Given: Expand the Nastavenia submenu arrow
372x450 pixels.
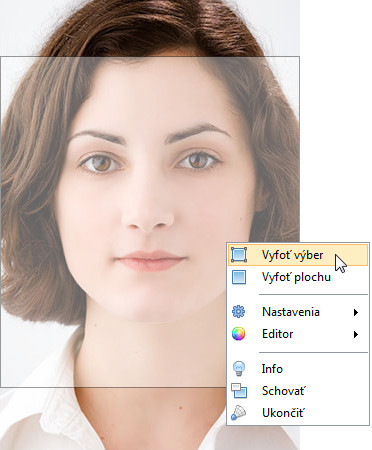Looking at the screenshot, I should tap(356, 312).
